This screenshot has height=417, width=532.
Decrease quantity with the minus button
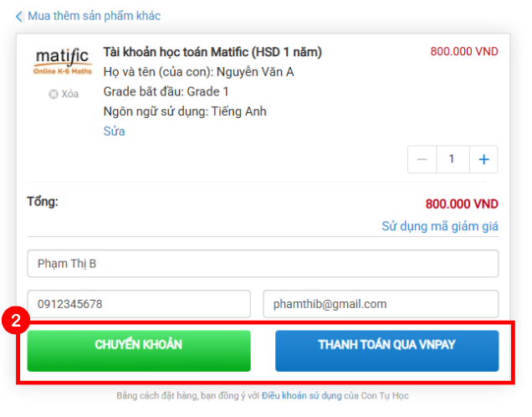click(x=422, y=159)
